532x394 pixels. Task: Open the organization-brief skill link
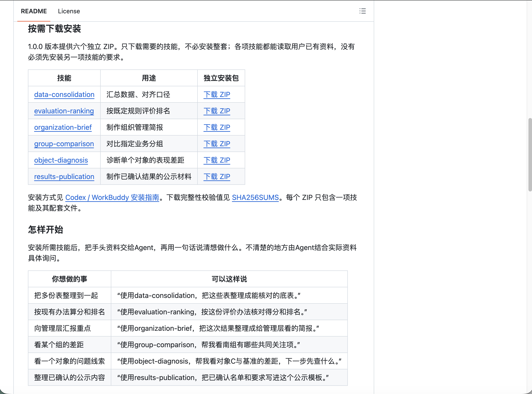point(63,127)
